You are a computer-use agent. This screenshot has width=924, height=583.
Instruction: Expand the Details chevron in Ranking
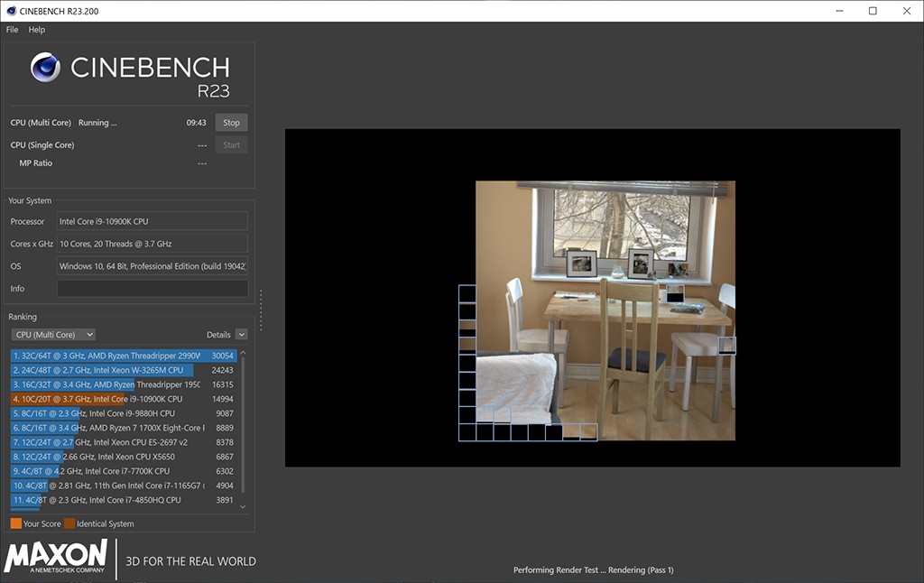tap(241, 335)
